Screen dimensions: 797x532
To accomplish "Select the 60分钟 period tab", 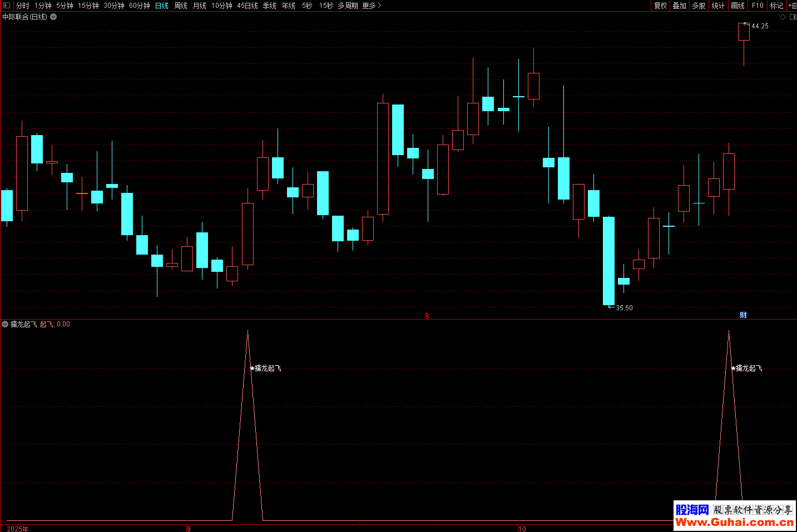I will click(x=140, y=6).
